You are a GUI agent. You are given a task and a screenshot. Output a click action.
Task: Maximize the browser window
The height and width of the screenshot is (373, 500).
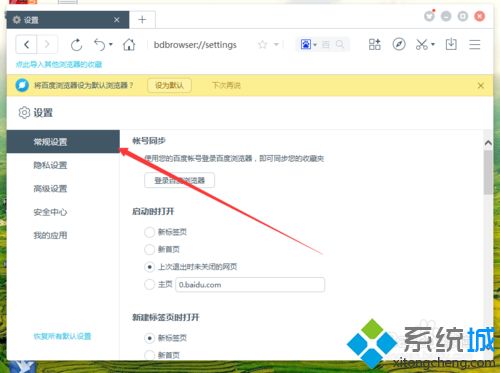[x=463, y=16]
